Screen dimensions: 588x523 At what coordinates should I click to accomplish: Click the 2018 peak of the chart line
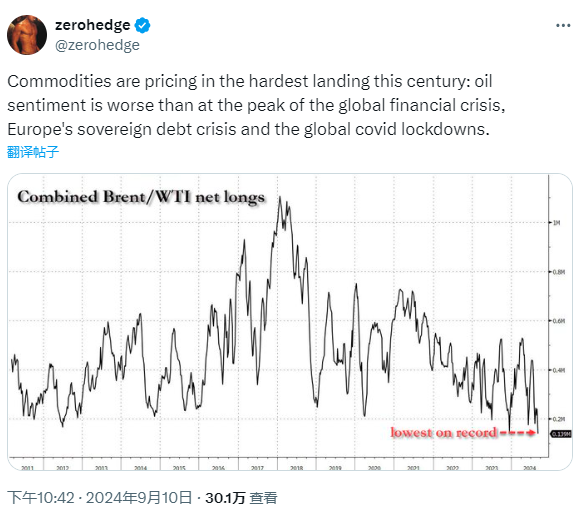280,198
